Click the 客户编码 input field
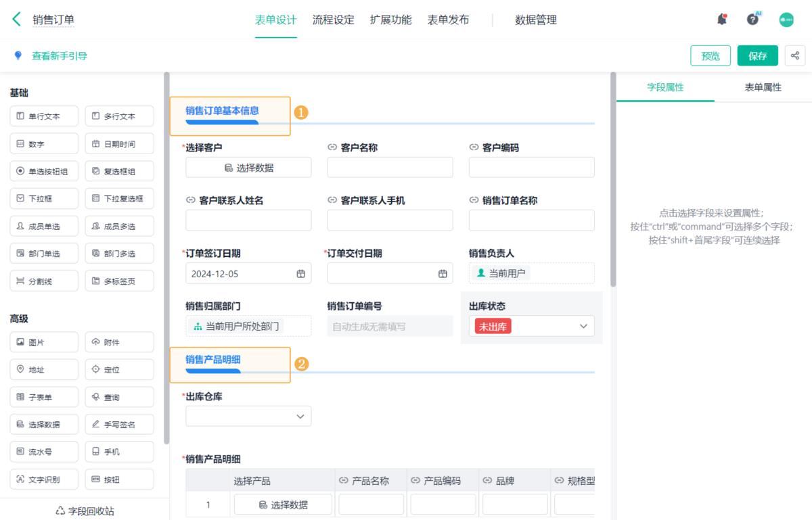Viewport: 812px width, 520px height. click(532, 168)
